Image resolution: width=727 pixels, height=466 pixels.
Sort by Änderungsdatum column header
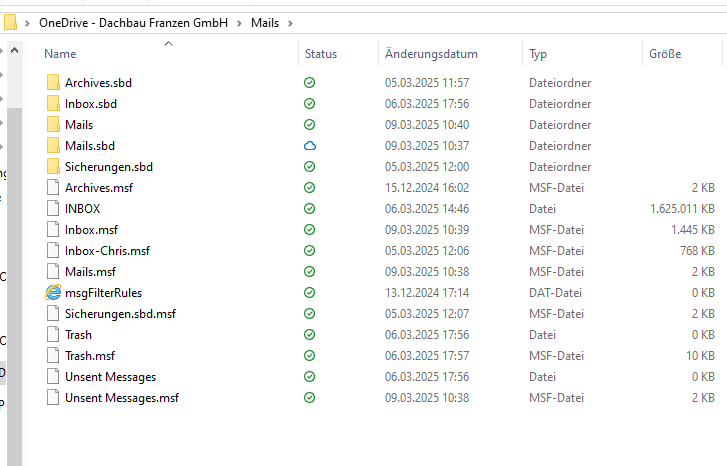431,54
